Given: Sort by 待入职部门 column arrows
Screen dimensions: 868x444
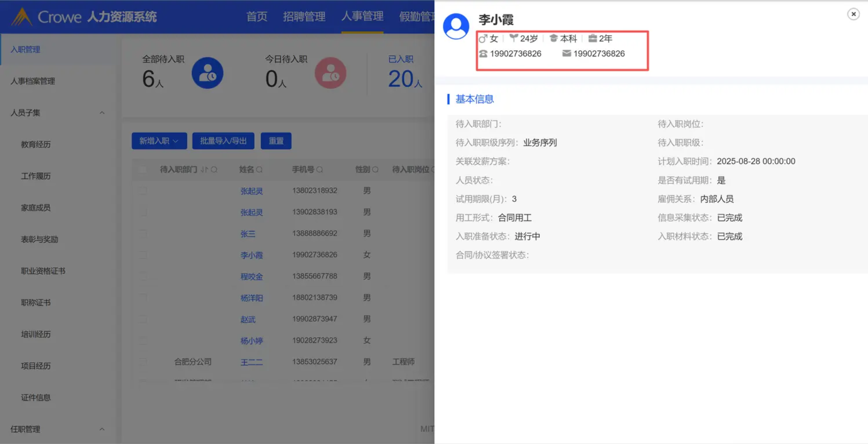Looking at the screenshot, I should [x=204, y=170].
